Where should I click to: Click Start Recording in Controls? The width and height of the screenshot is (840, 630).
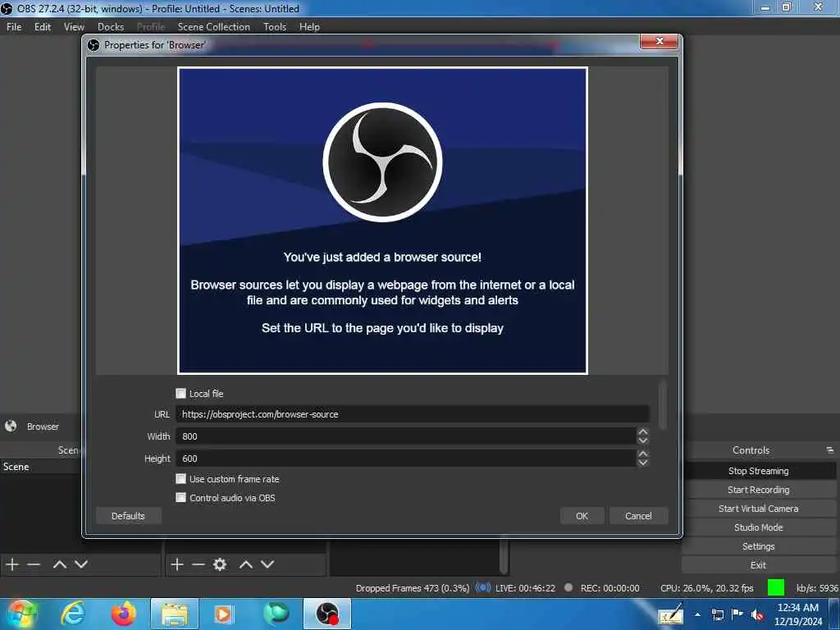[759, 490]
